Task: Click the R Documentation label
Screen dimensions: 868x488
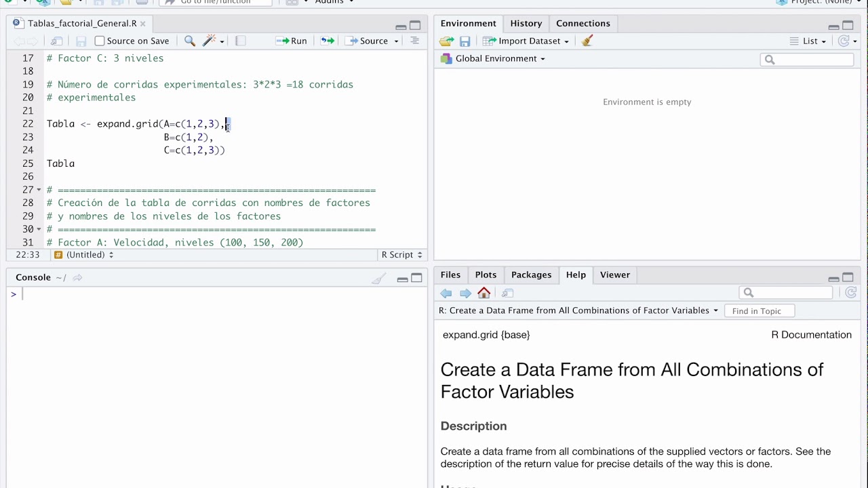Action: 811,335
